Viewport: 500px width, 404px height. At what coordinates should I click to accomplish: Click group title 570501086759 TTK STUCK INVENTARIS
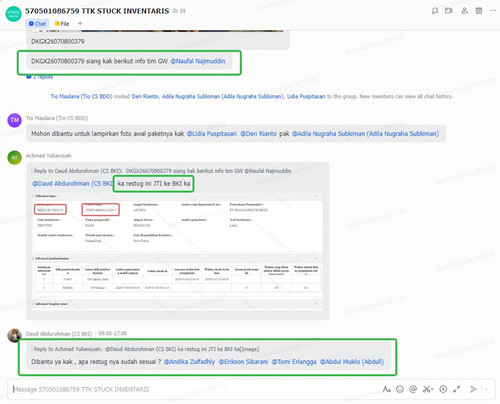97,11
